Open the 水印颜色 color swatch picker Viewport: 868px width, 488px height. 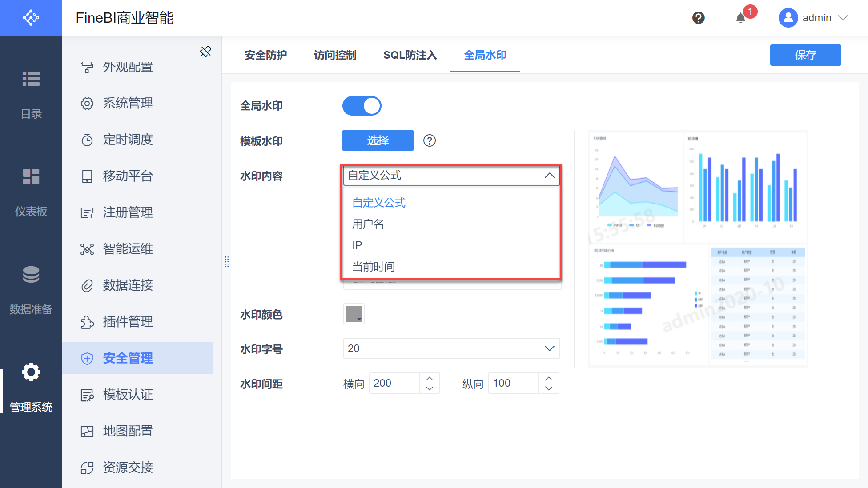(354, 314)
